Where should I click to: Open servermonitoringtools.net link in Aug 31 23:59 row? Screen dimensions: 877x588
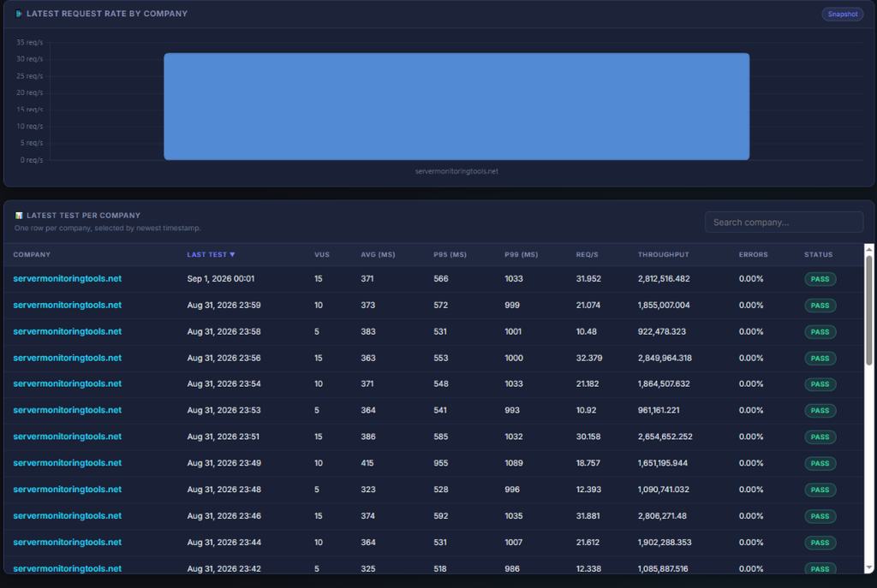(67, 305)
